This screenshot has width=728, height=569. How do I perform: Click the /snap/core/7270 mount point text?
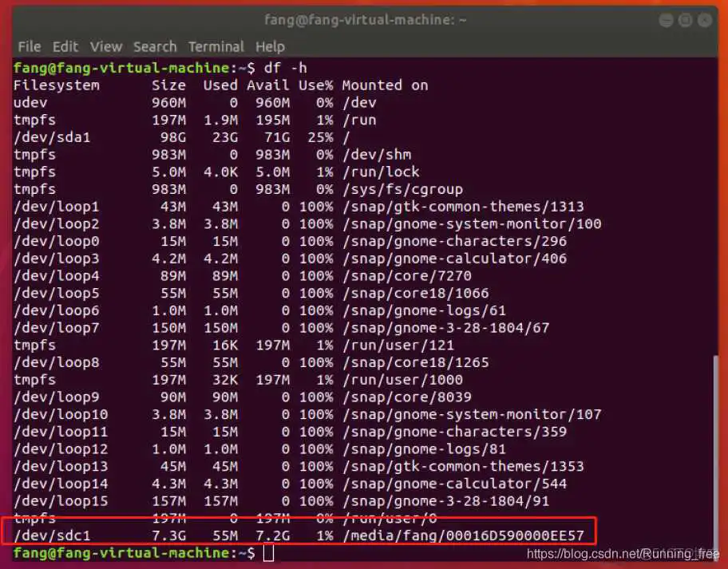click(409, 275)
